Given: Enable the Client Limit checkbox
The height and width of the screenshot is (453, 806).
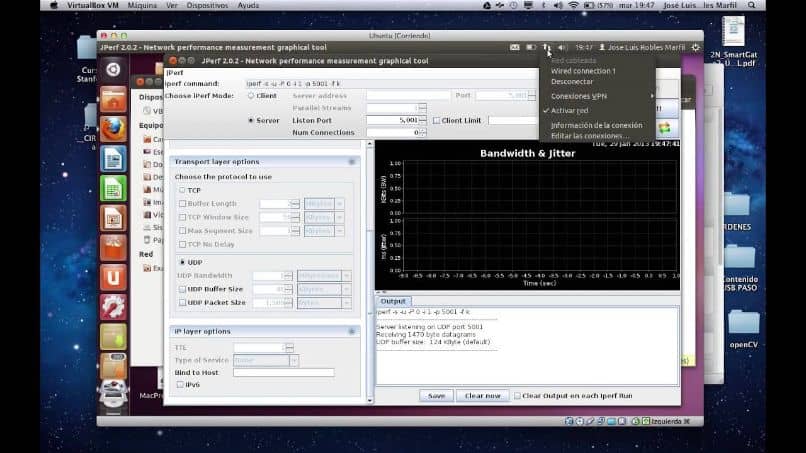Looking at the screenshot, I should tap(436, 120).
